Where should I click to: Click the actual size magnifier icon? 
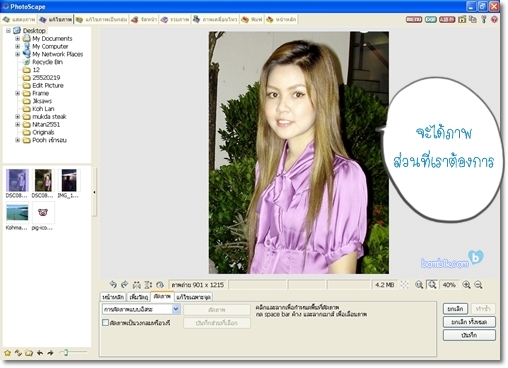419,285
